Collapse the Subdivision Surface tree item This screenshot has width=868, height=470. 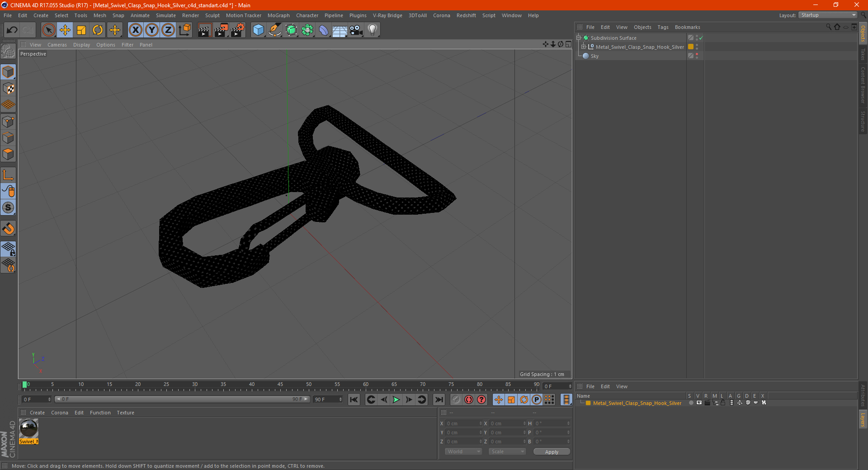coord(579,38)
